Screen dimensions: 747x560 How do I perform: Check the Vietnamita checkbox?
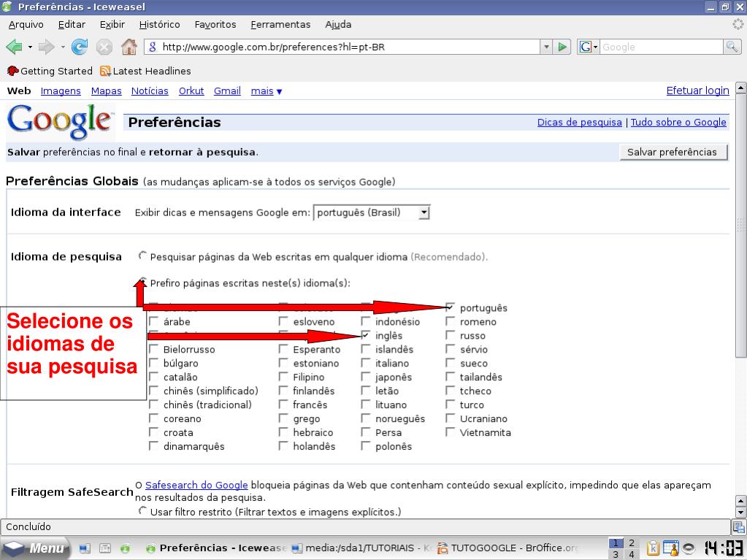point(451,431)
